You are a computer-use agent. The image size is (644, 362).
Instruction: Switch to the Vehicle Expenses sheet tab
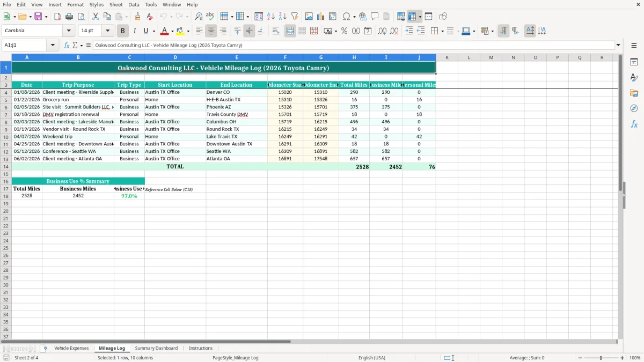tap(71, 349)
